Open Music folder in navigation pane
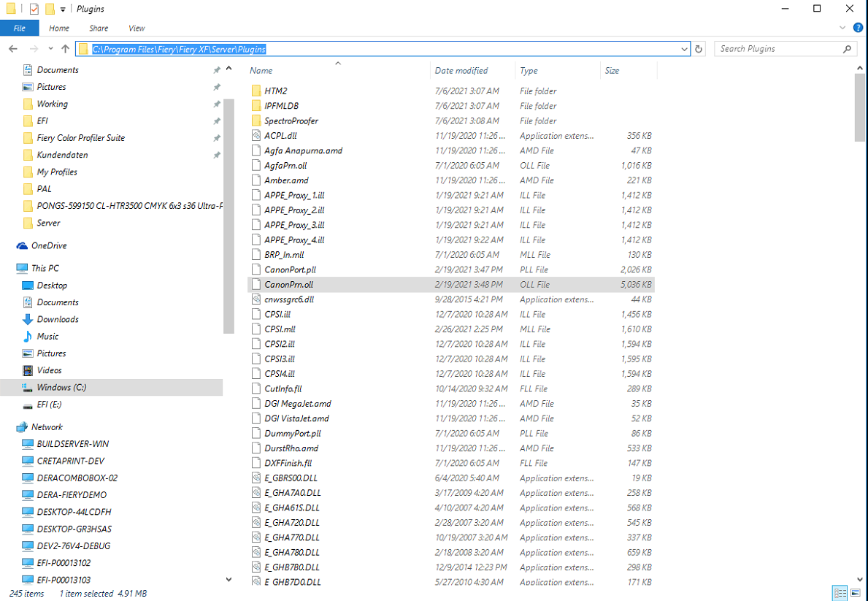This screenshot has width=868, height=601. tap(47, 336)
